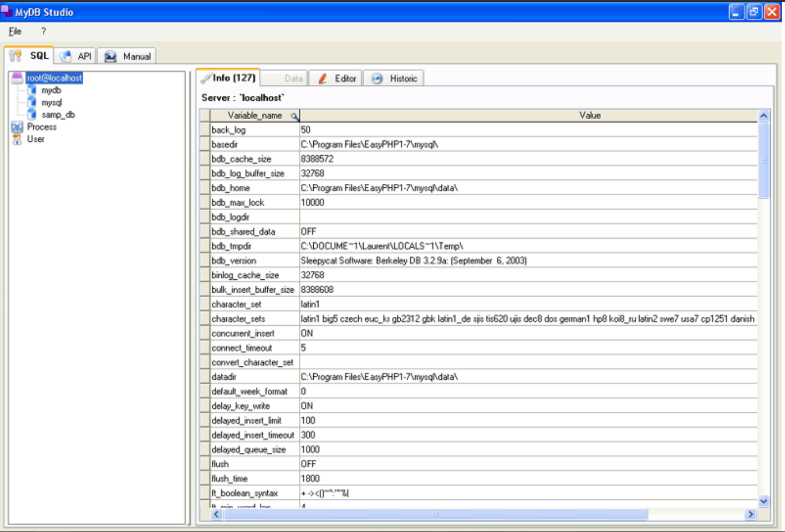Select the datadir variable cell
Screen dimensions: 785x532
pos(255,377)
